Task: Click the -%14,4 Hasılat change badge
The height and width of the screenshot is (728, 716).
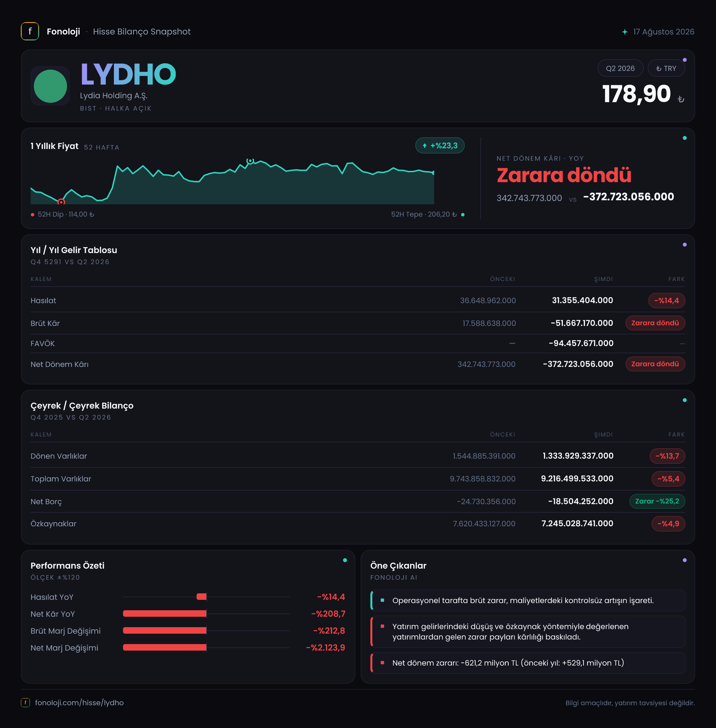Action: tap(666, 301)
